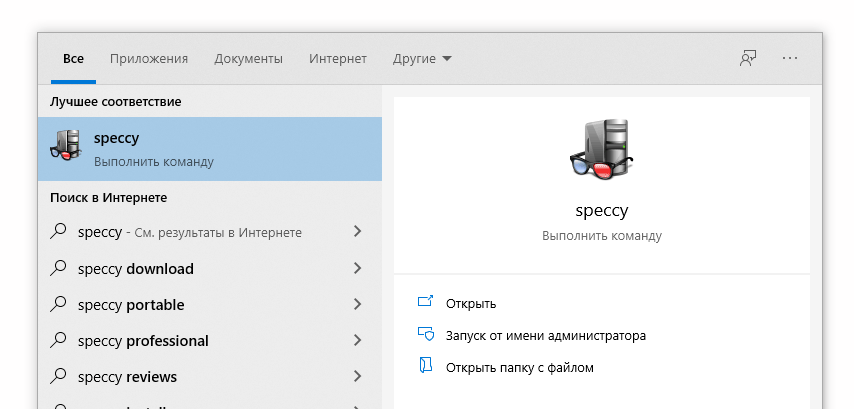Expand the Другие dropdown

[x=422, y=58]
